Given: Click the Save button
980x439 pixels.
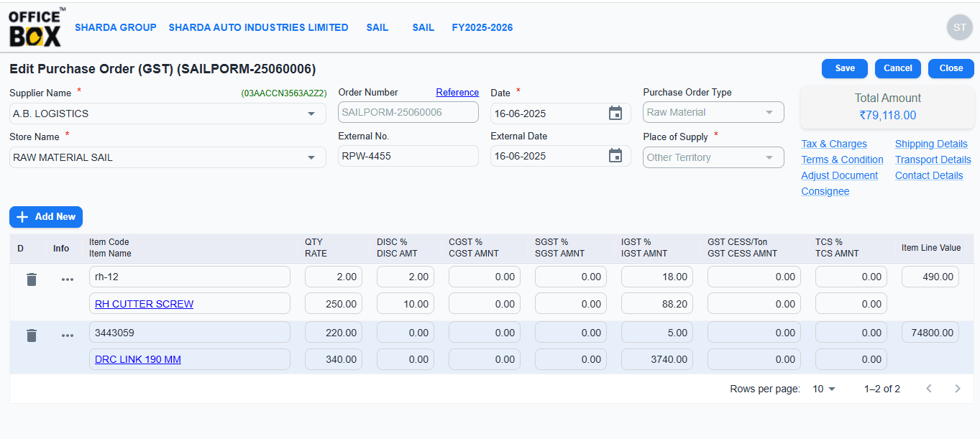Looking at the screenshot, I should coord(845,68).
